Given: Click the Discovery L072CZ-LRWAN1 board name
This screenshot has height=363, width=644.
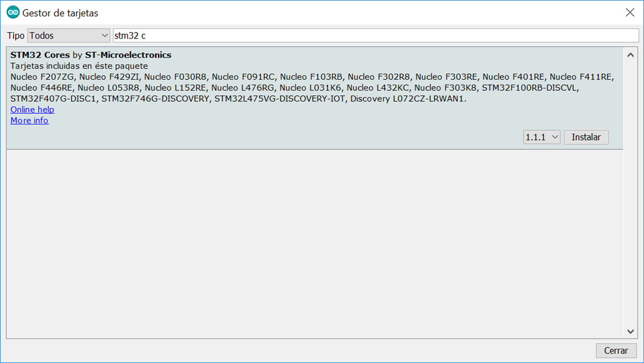Looking at the screenshot, I should (x=407, y=99).
